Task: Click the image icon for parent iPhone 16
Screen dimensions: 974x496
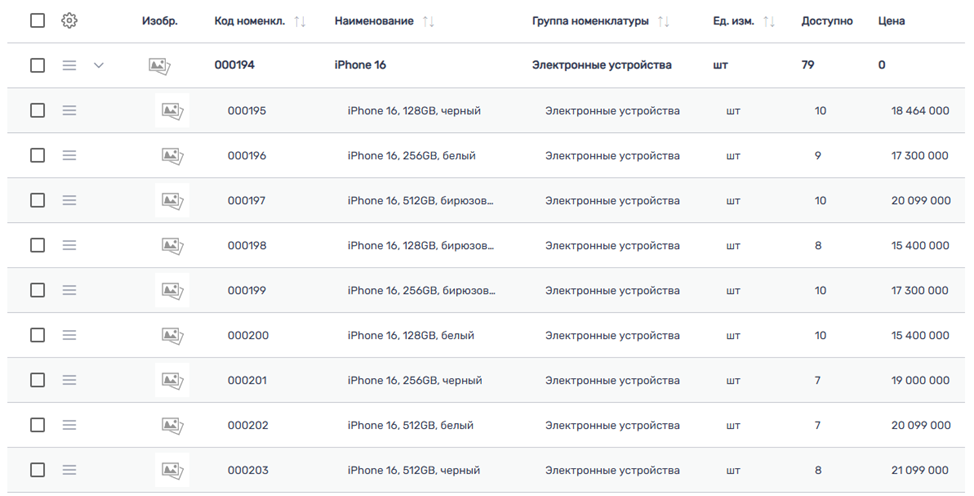Action: [x=159, y=66]
